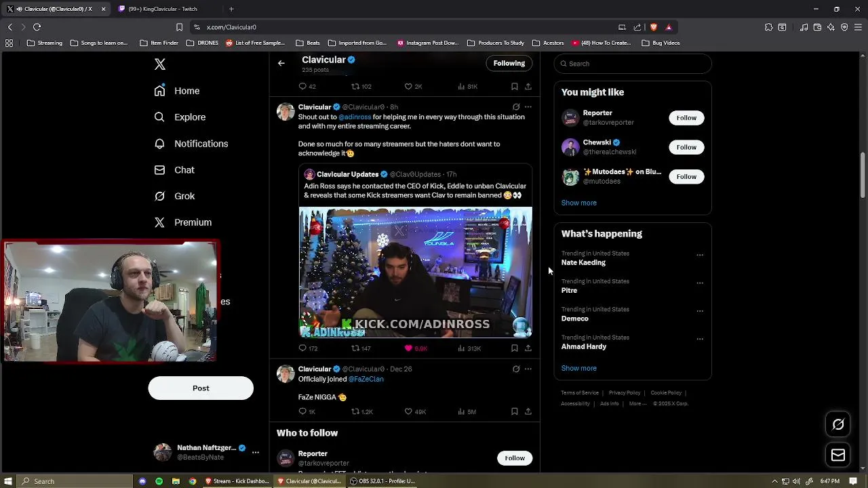Follow Reporter in Who to follow

(515, 458)
